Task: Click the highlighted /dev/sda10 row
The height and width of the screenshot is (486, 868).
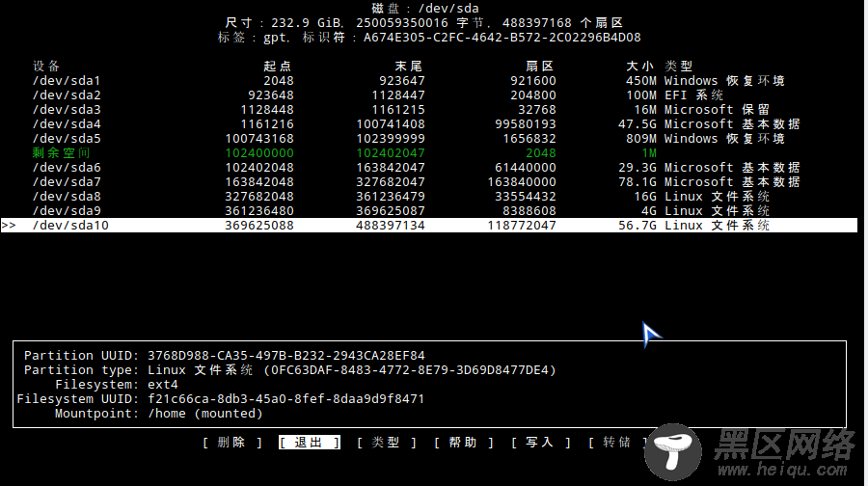Action: click(x=429, y=226)
